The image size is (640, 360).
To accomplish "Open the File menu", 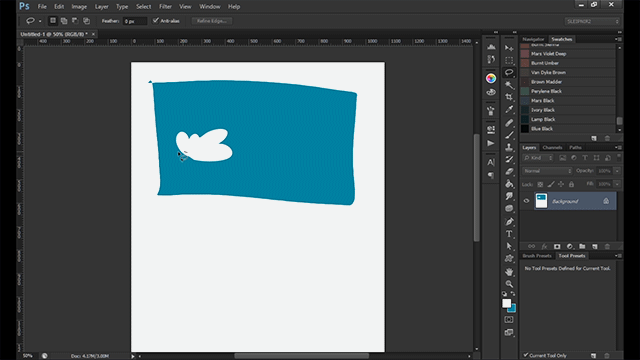I will (42, 7).
